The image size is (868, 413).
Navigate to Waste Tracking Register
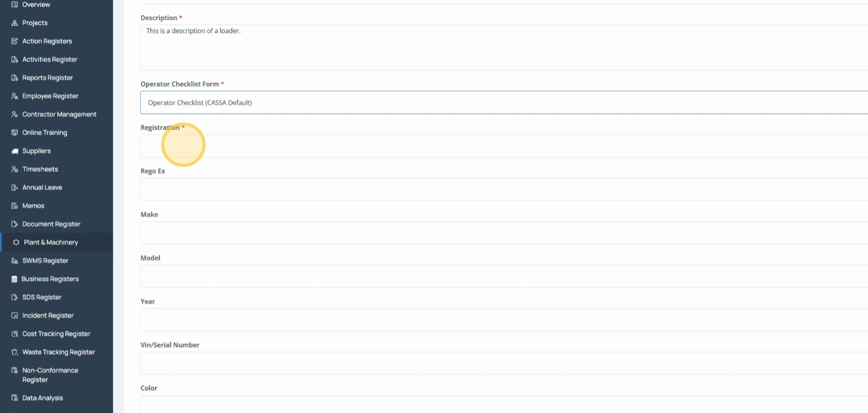click(58, 352)
